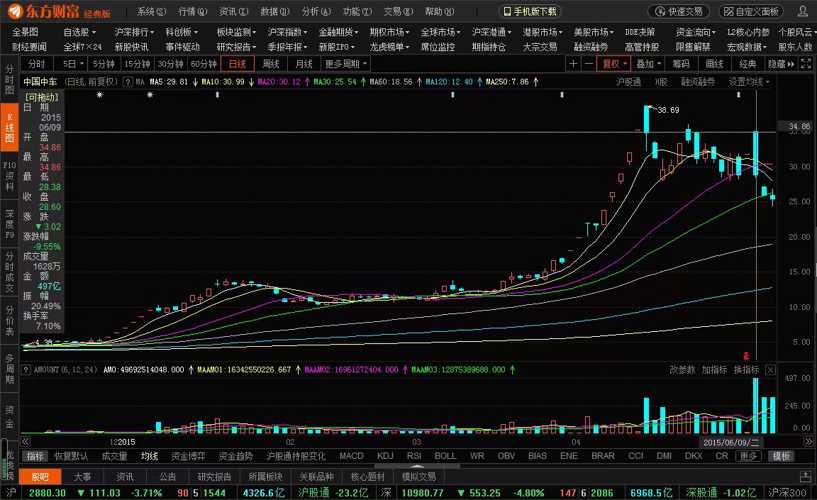817x500 pixels.
Task: Switch to 30分钟 period
Action: pos(170,64)
